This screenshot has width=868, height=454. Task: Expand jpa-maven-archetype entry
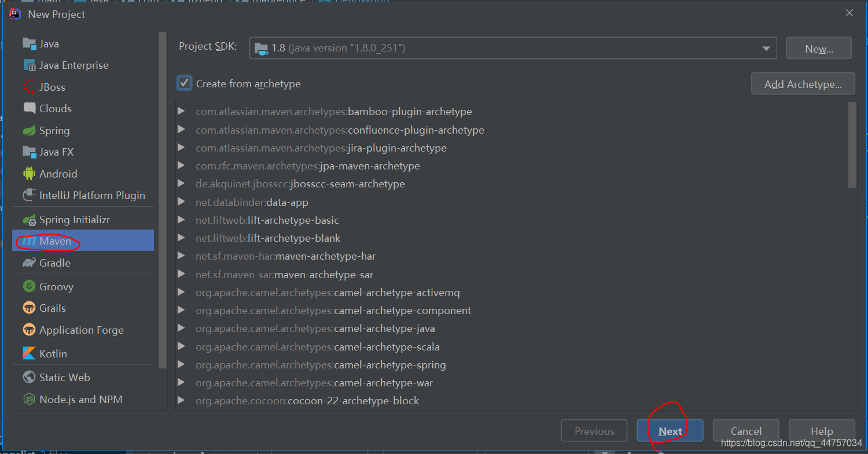click(x=182, y=165)
